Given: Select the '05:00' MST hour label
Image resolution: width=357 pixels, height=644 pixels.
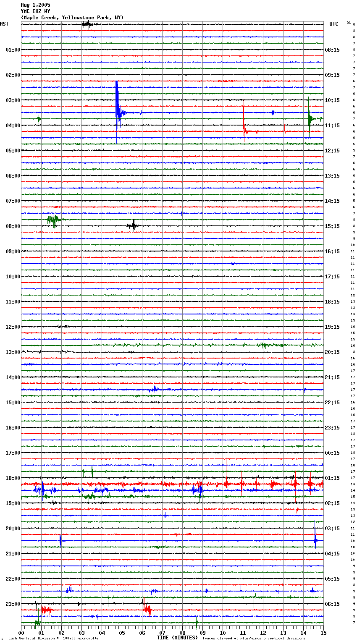Looking at the screenshot, I should pyautogui.click(x=13, y=151).
